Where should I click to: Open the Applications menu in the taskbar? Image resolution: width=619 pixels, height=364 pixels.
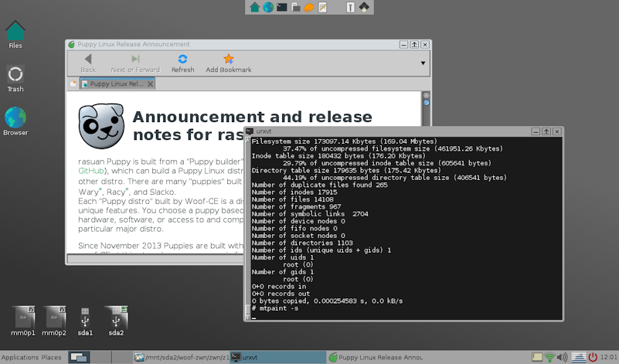pos(20,357)
